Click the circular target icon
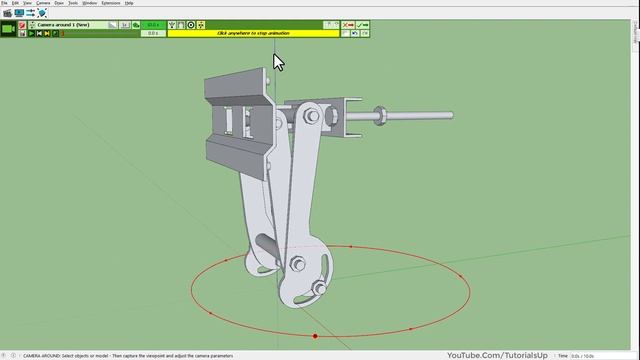The width and height of the screenshot is (640, 360). coord(191,25)
